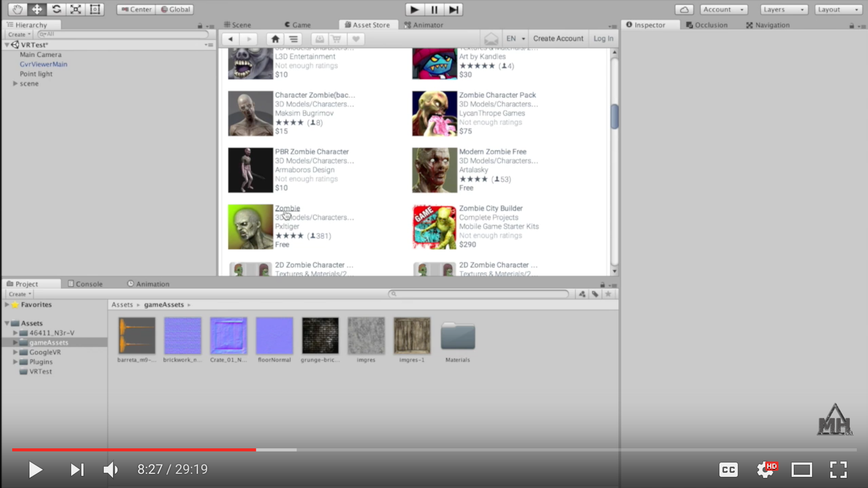The height and width of the screenshot is (488, 868).
Task: Open Zombie City Builder listing
Action: 491,208
